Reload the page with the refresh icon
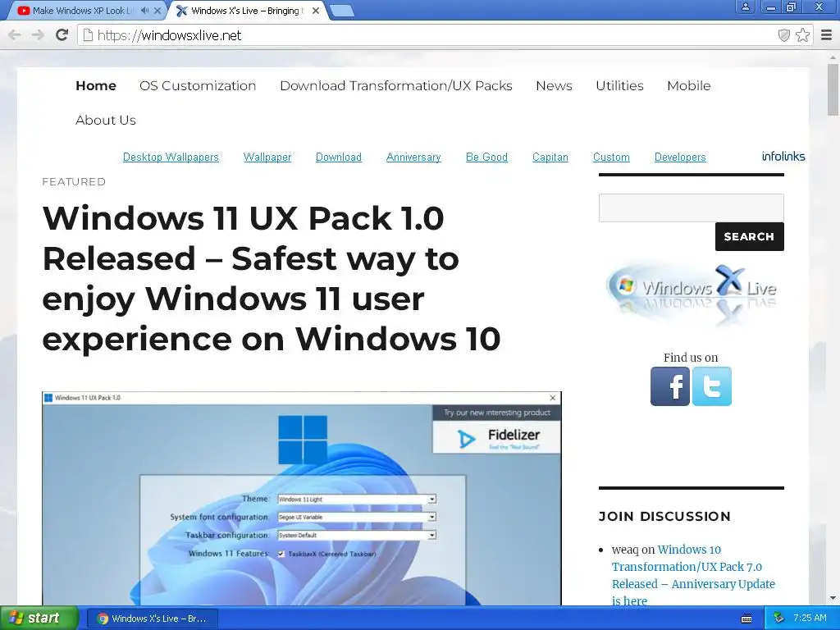Image resolution: width=840 pixels, height=630 pixels. 62,35
